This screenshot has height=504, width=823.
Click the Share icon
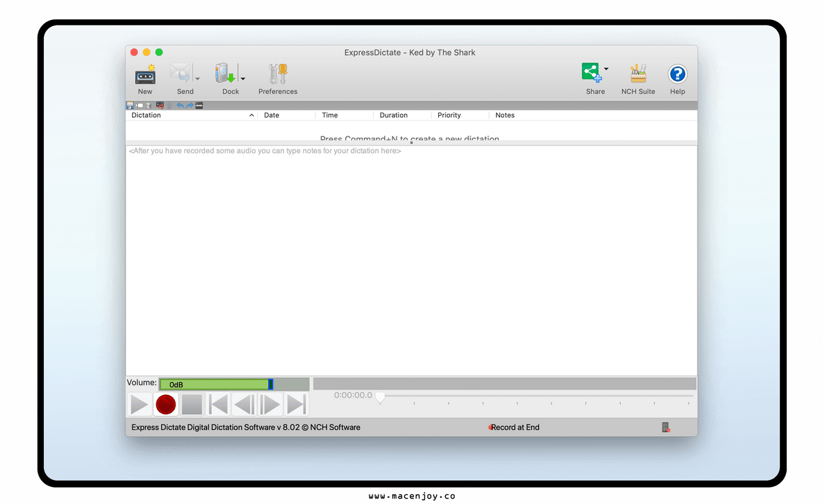[x=591, y=73]
